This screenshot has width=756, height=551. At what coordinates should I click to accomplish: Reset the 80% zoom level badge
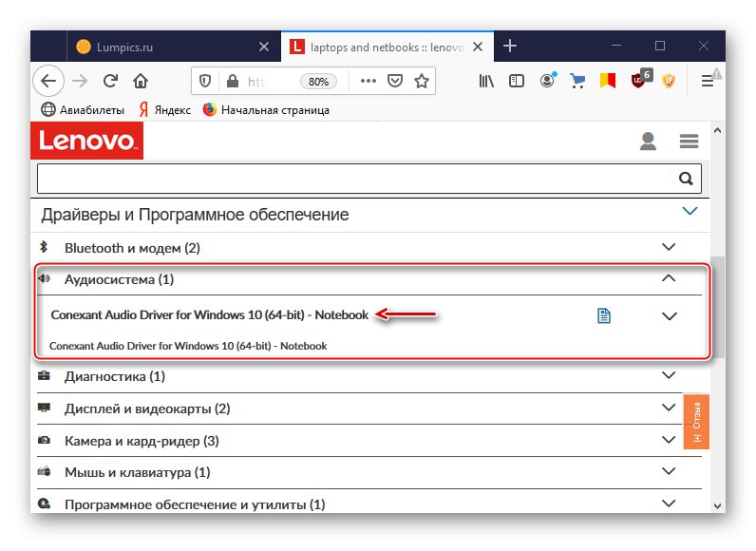(318, 82)
